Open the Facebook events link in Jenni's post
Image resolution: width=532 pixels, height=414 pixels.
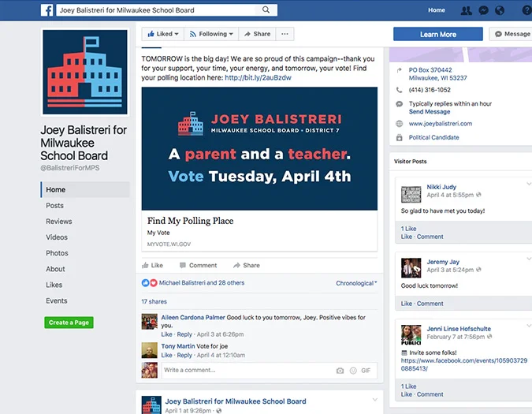point(463,364)
